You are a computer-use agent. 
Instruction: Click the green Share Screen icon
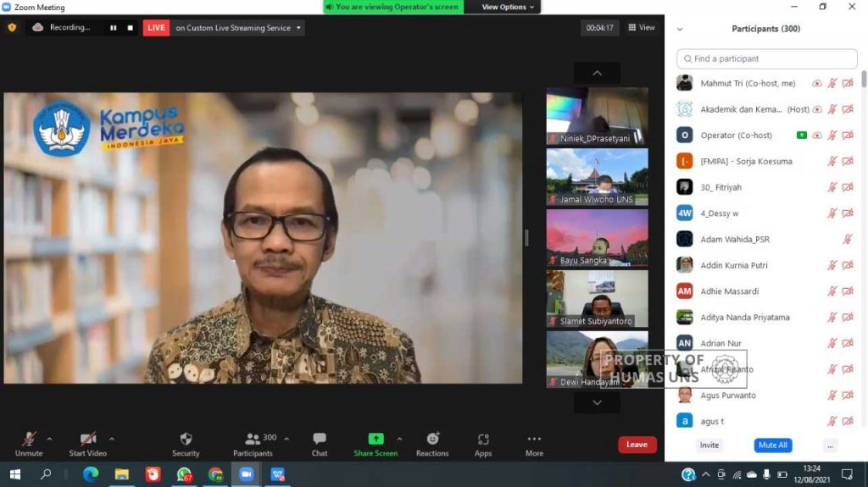click(376, 439)
